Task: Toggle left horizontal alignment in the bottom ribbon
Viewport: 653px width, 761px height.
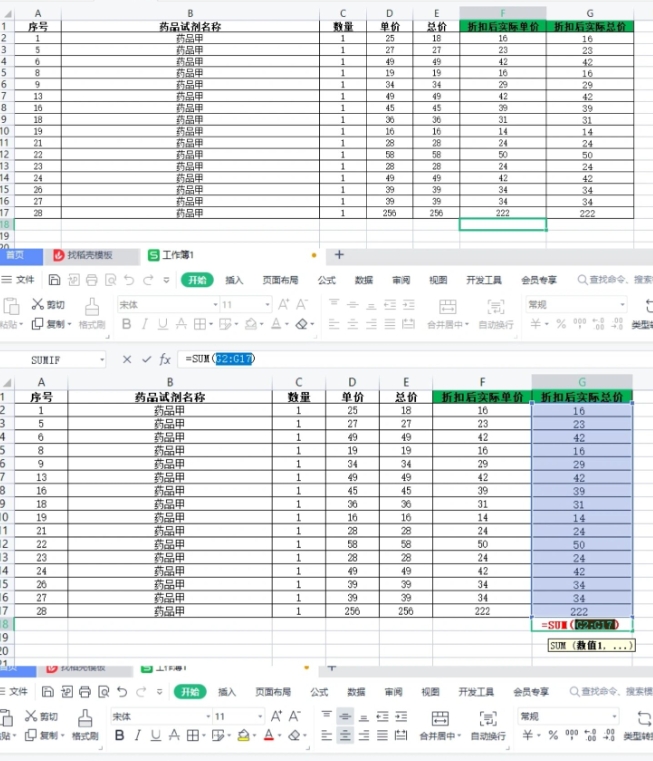Action: click(x=327, y=735)
